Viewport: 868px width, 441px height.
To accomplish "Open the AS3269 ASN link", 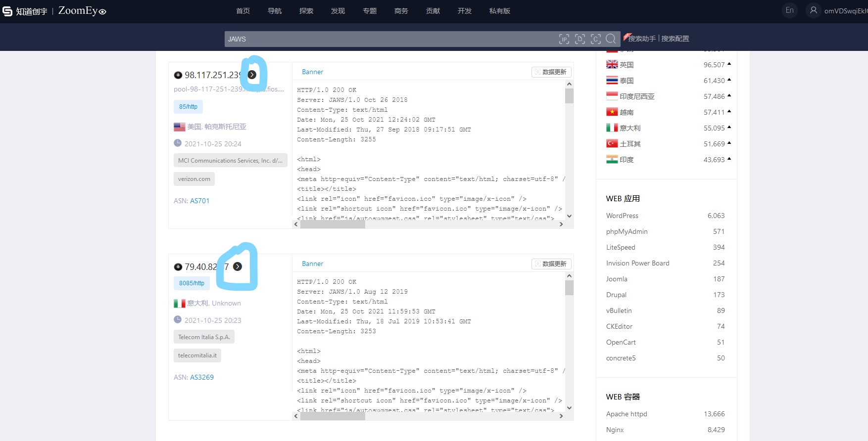I will (202, 377).
